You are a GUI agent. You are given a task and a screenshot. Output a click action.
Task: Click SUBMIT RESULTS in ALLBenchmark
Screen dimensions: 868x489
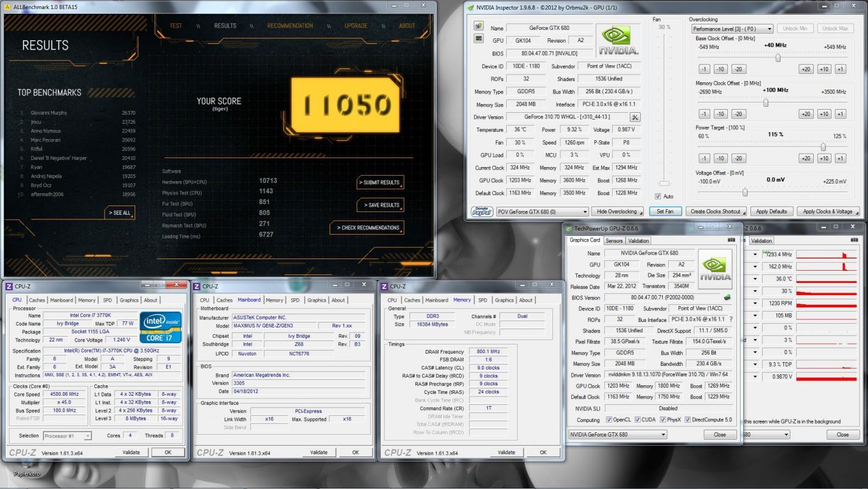point(379,182)
